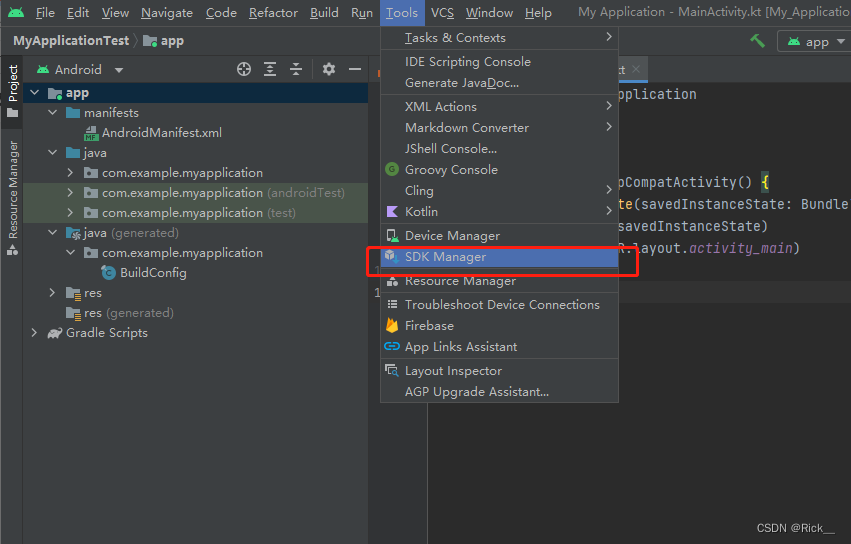851x544 pixels.
Task: Expand the res folder
Action: click(53, 293)
